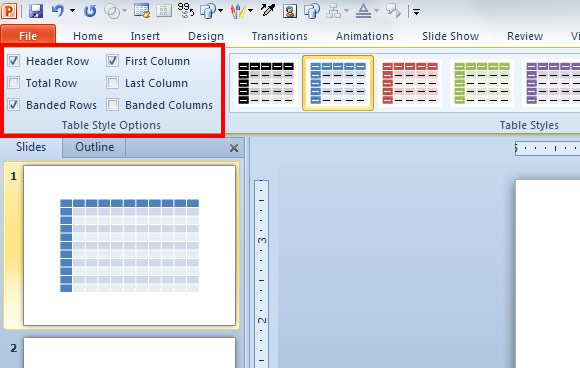The width and height of the screenshot is (580, 368).
Task: Open Customize Quick Access Toolbar dropdown
Action: tap(417, 12)
